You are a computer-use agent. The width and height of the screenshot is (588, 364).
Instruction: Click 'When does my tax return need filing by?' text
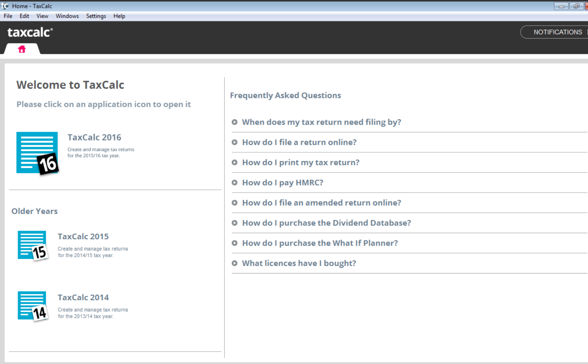coord(321,122)
